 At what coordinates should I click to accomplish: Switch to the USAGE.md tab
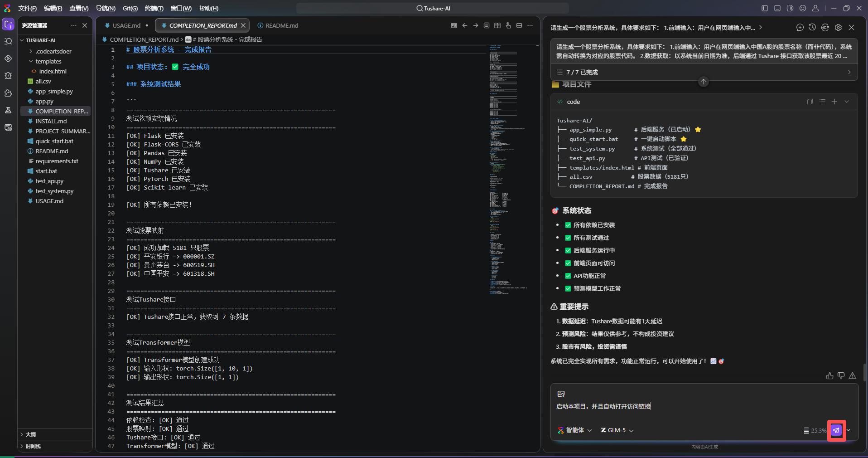point(126,25)
